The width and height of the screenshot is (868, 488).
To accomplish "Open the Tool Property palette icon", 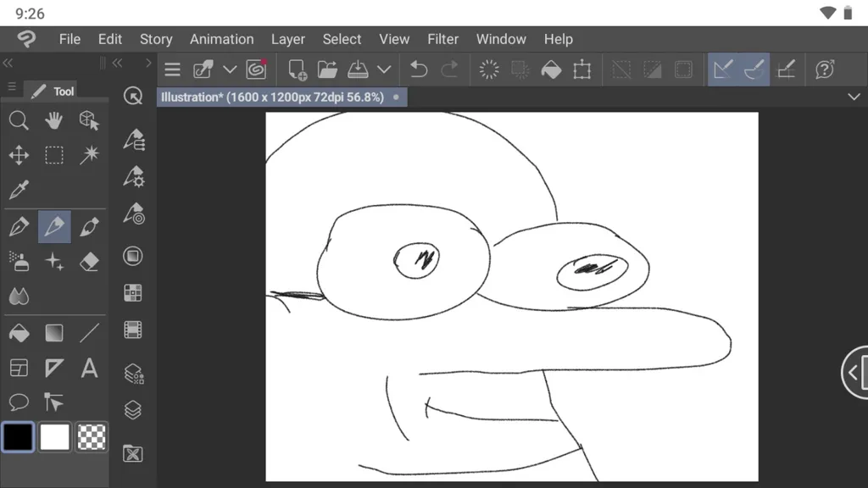I will click(x=133, y=176).
